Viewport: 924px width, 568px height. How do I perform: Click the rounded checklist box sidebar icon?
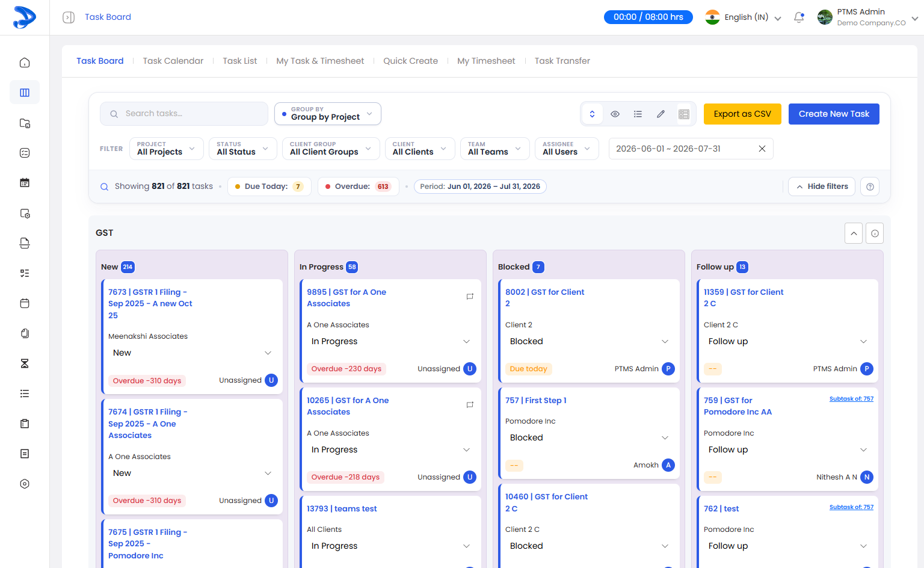coord(25,153)
